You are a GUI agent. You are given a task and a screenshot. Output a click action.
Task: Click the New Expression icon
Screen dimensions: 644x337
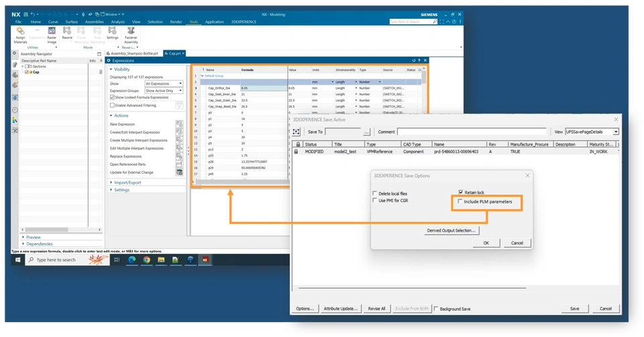point(179,124)
